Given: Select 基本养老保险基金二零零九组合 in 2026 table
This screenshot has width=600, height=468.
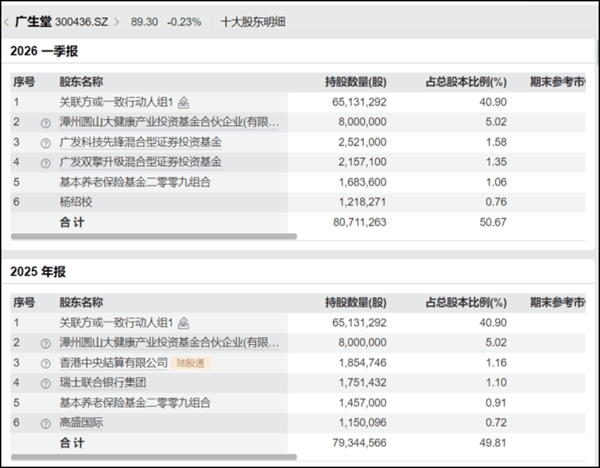Looking at the screenshot, I should (135, 183).
